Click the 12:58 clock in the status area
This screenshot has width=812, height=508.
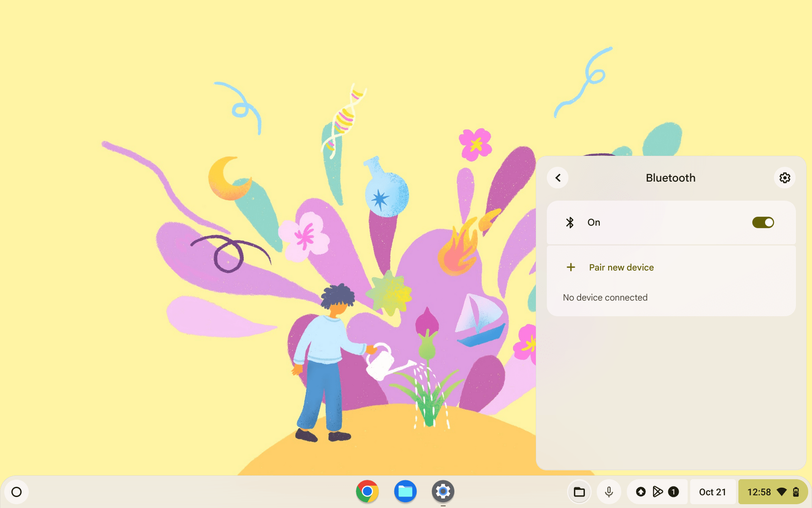coord(759,491)
